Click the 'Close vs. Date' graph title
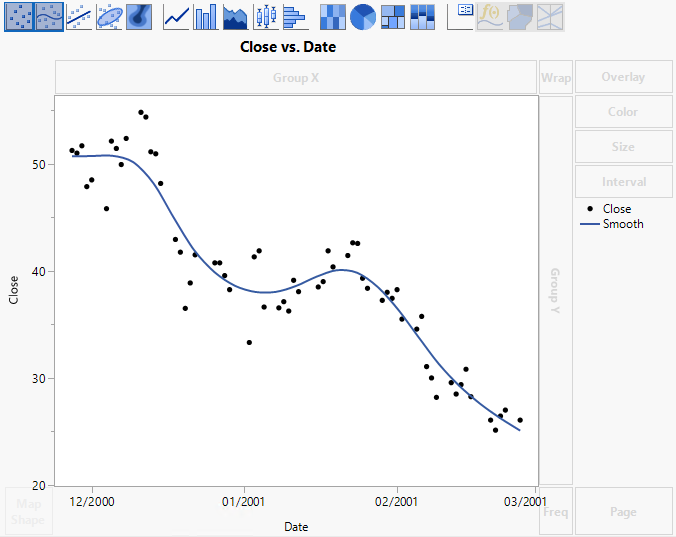The image size is (676, 537). point(288,47)
